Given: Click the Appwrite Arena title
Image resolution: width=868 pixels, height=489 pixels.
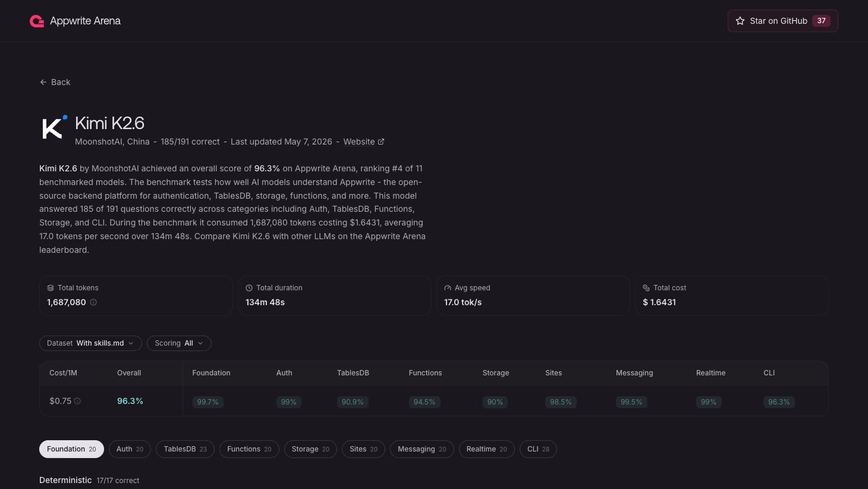Looking at the screenshot, I should [85, 21].
